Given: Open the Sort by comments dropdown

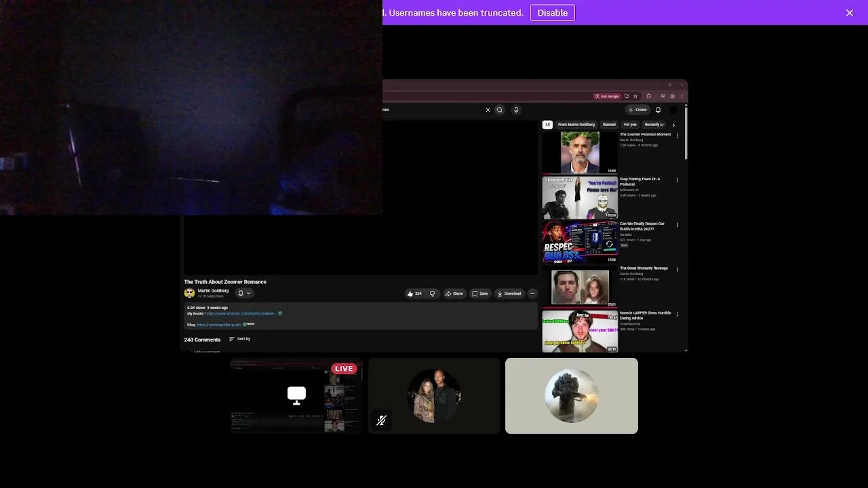Looking at the screenshot, I should 239,339.
